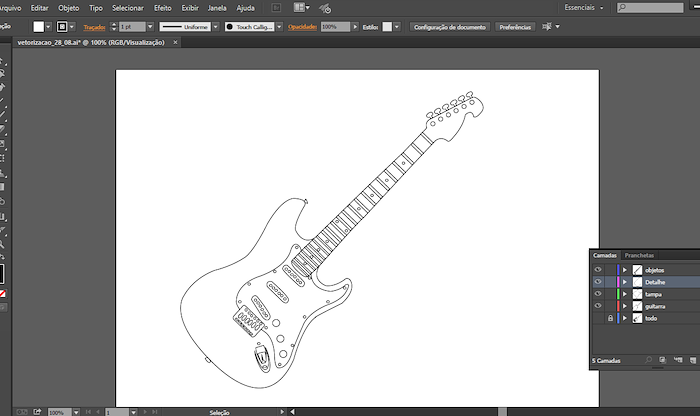
Task: Hide the tampa layer
Action: [598, 294]
